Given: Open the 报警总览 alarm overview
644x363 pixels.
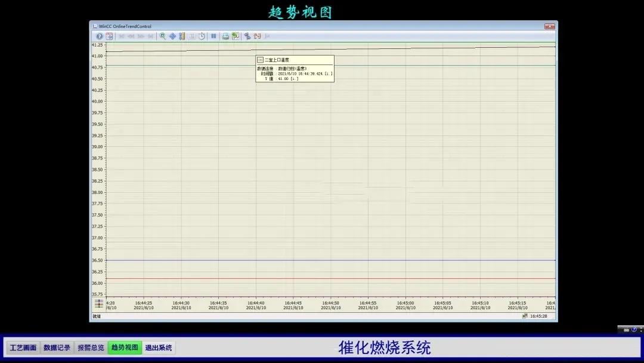Looking at the screenshot, I should pos(91,347).
